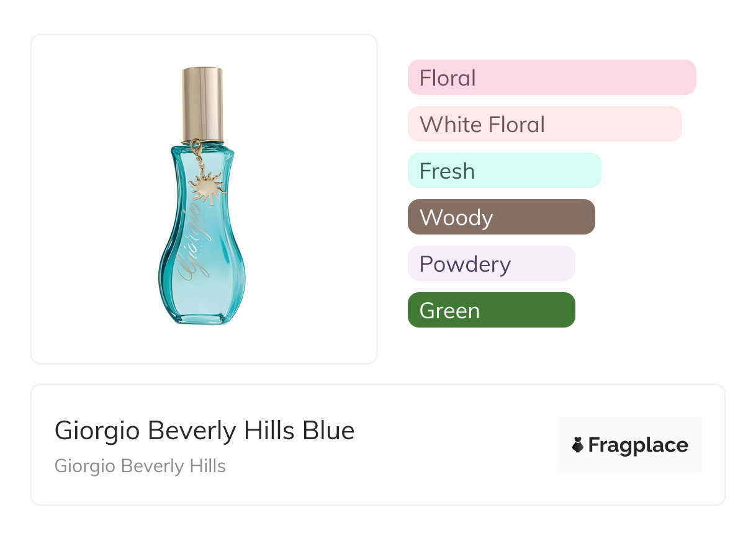Open the Giorgio Beverly Hills Blue title

204,431
